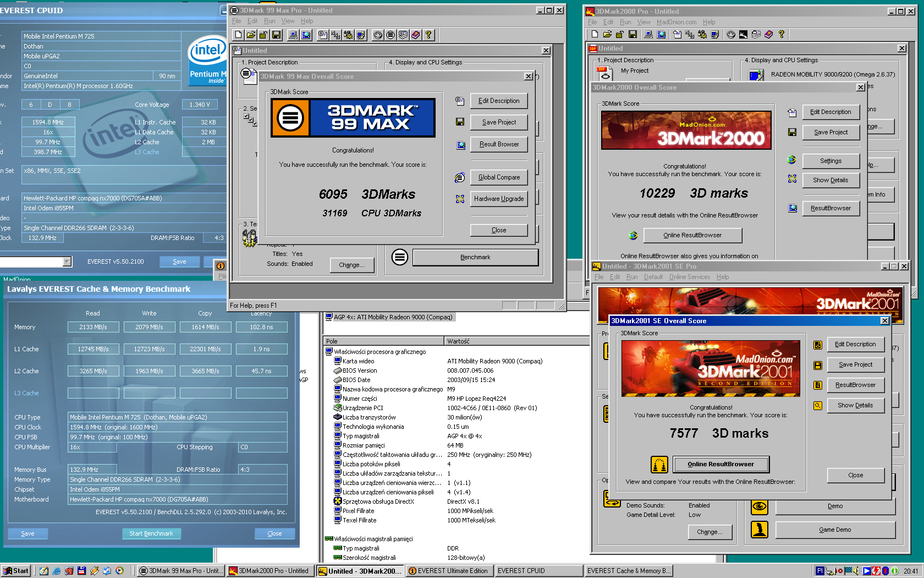924x578 pixels.
Task: Click Global Compare button
Action: 499,177
